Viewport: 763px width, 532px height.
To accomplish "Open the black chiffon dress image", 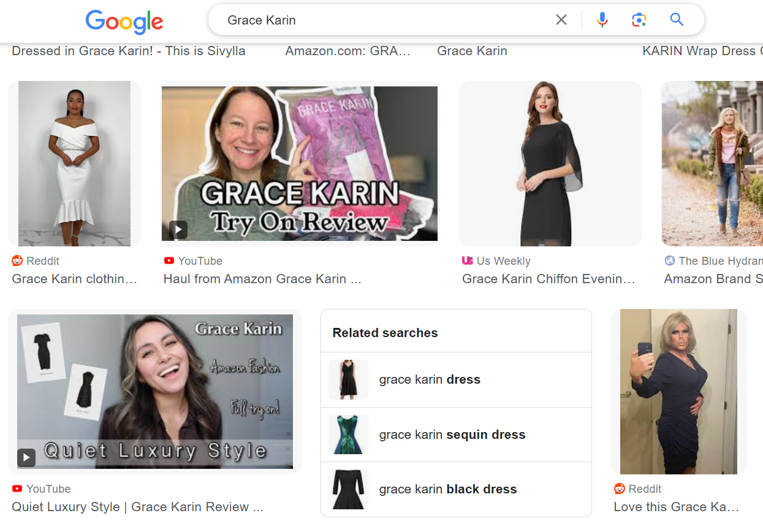I will pyautogui.click(x=550, y=164).
